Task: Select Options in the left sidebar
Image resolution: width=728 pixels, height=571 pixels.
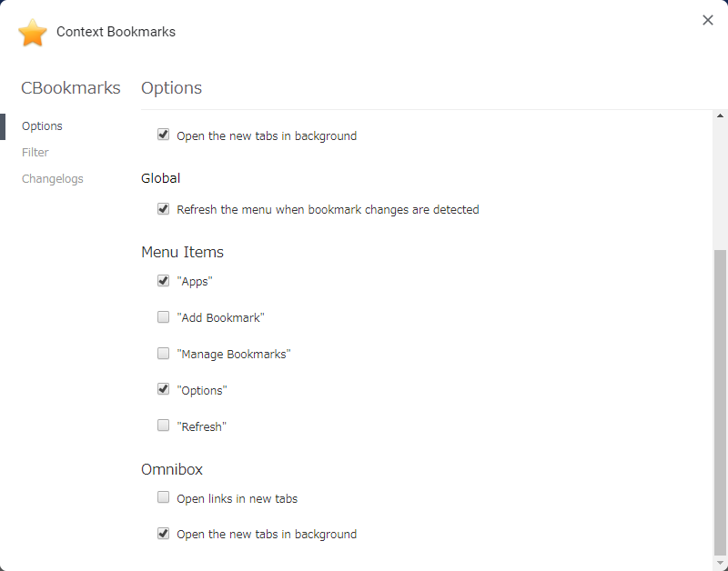Action: pyautogui.click(x=42, y=126)
